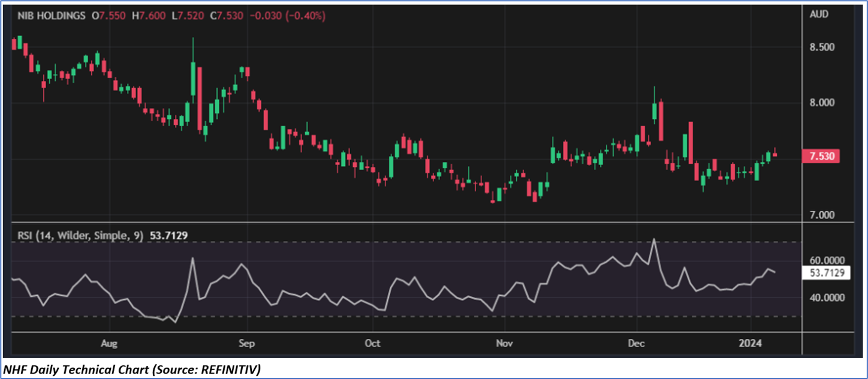Screen dimensions: 868x379
Task: Click the close value C7.530
Action: 227,16
